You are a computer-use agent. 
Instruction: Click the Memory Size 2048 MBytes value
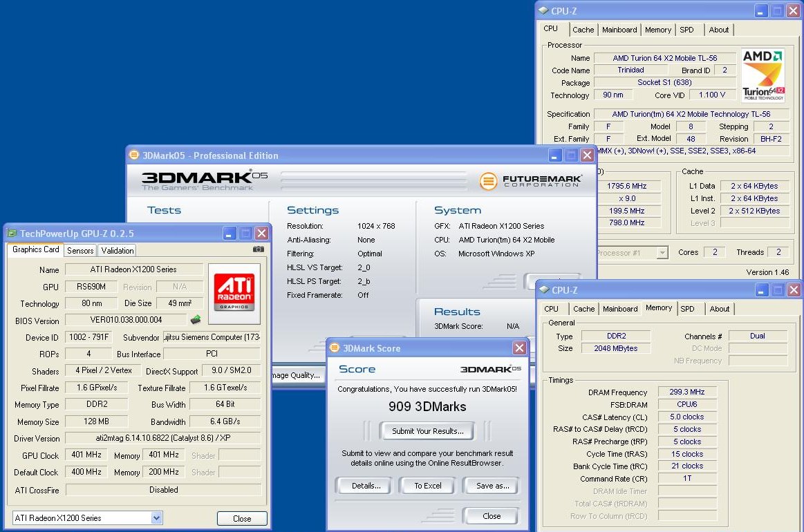616,348
